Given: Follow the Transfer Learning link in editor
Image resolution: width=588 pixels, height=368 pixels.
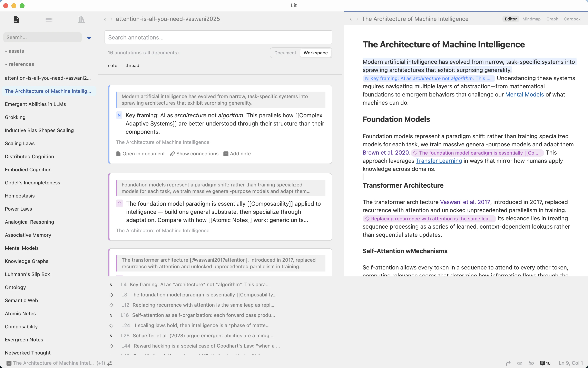Looking at the screenshot, I should coord(439,161).
